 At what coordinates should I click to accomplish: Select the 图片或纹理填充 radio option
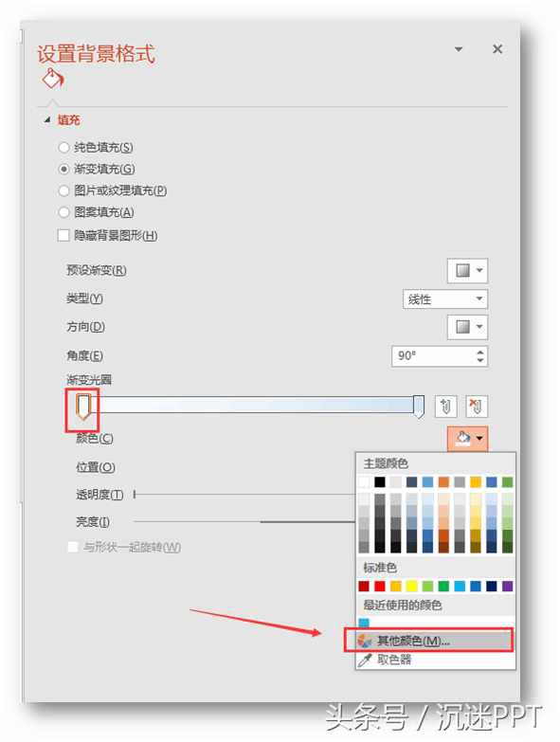click(x=63, y=190)
